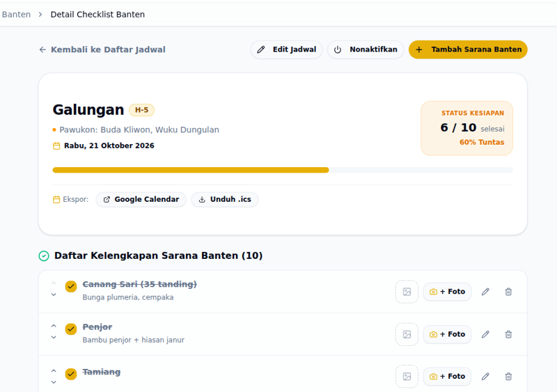Open Edit Jadwal

coord(286,49)
